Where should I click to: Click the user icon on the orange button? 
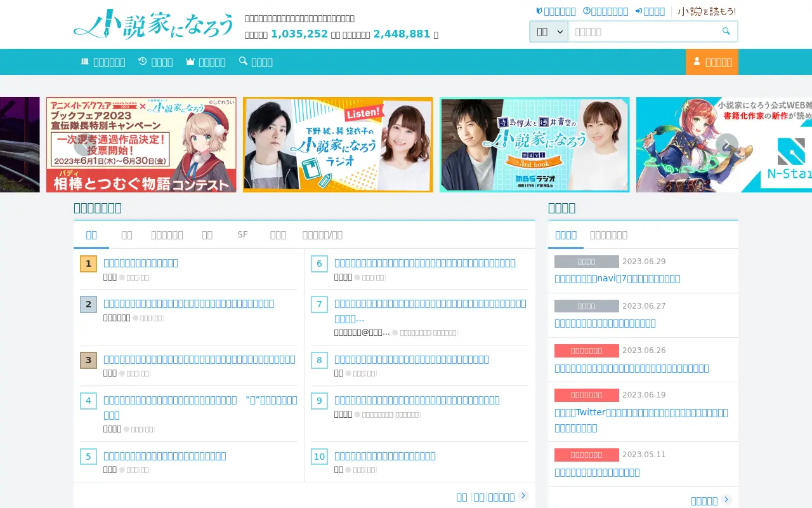tap(697, 62)
